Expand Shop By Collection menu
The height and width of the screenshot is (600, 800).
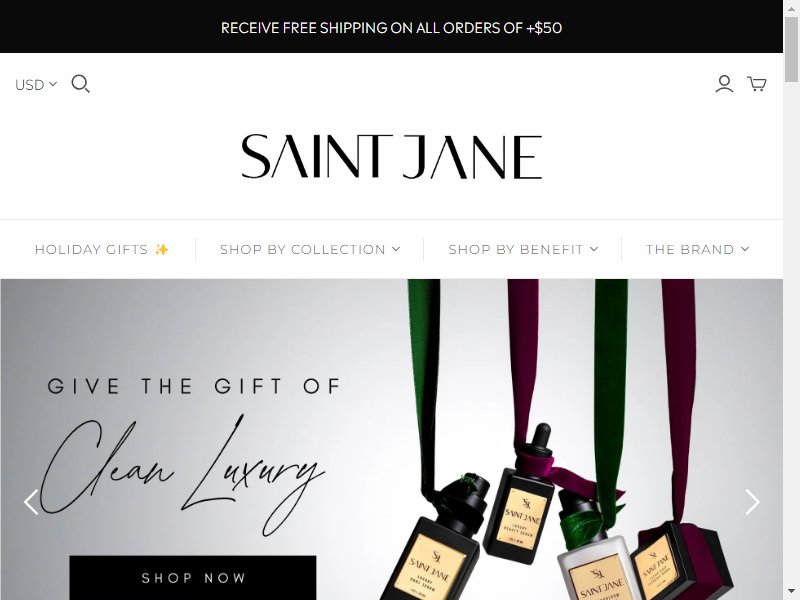(x=310, y=249)
